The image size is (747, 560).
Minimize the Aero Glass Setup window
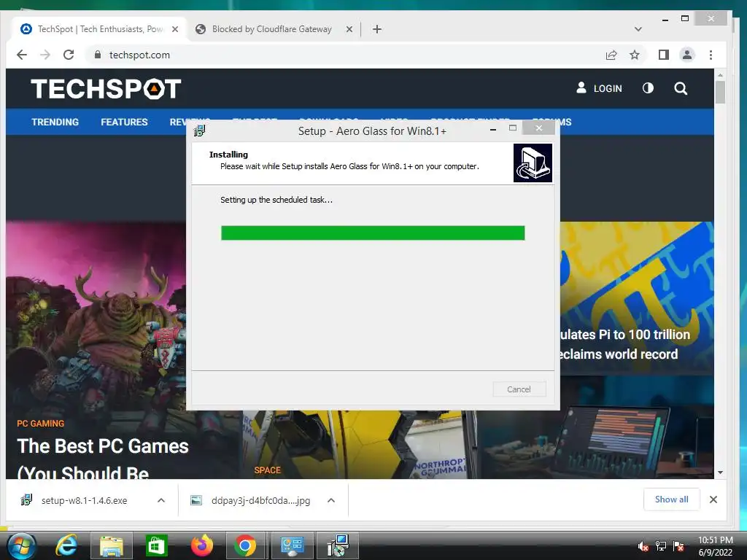click(x=493, y=128)
